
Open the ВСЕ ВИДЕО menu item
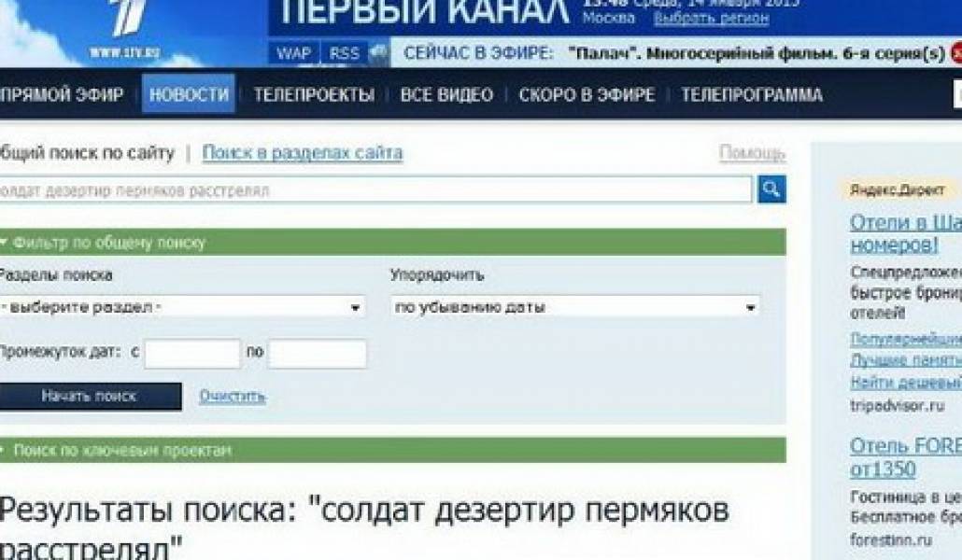(x=446, y=94)
